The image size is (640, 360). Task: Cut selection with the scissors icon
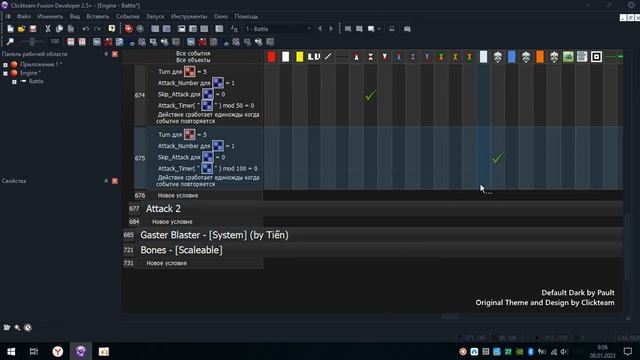click(x=48, y=29)
